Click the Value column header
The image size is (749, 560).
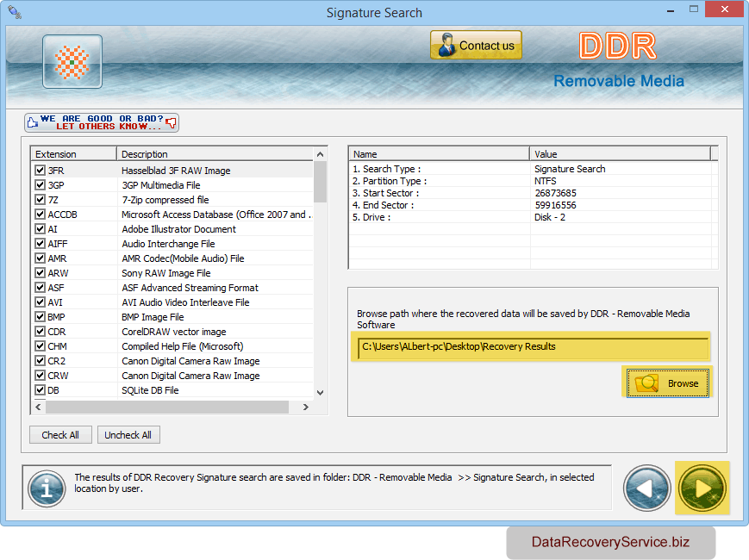620,153
